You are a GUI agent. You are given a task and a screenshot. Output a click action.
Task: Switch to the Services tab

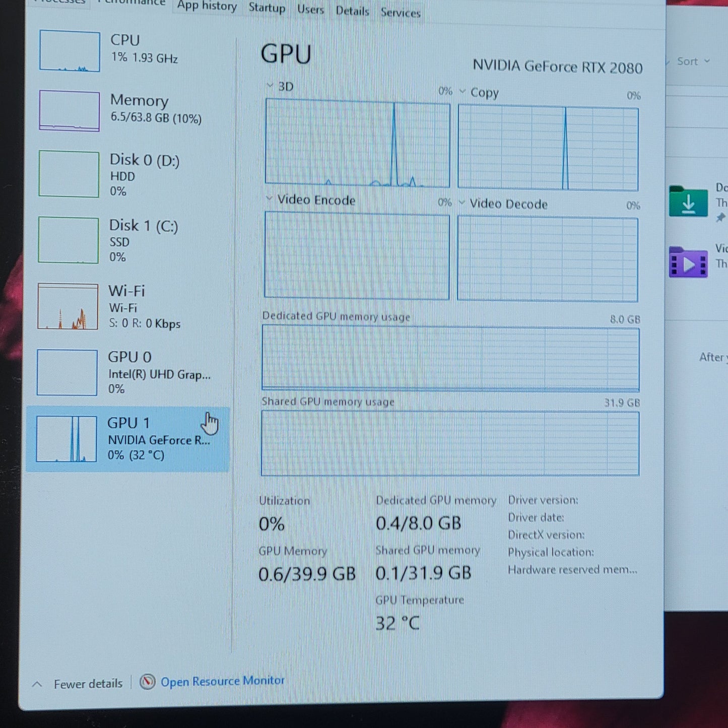(401, 13)
